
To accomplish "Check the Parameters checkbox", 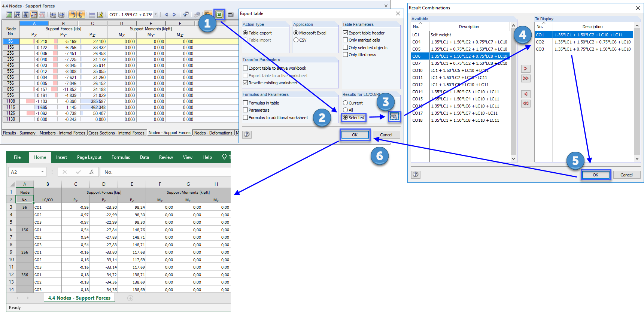I will 246,110.
